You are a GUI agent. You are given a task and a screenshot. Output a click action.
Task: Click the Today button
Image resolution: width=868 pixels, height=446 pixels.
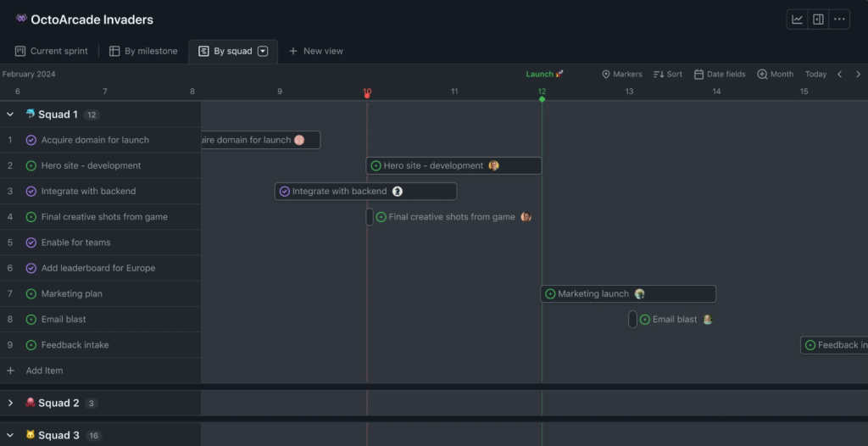pyautogui.click(x=815, y=75)
